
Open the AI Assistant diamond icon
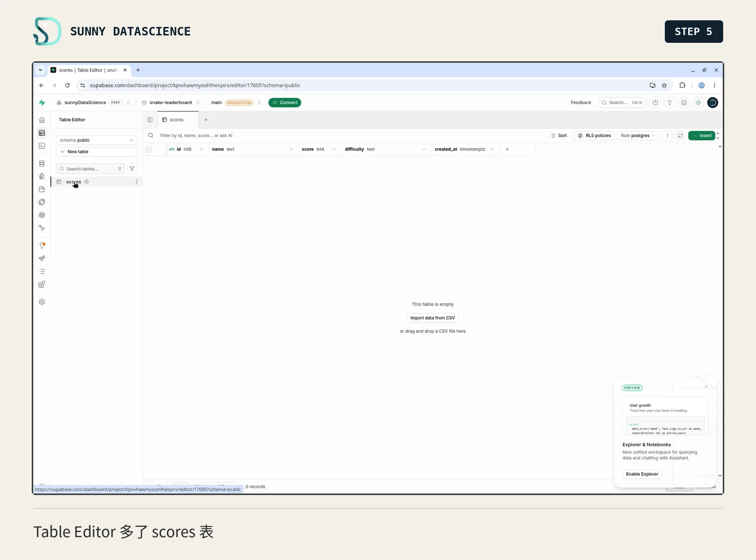coord(698,103)
